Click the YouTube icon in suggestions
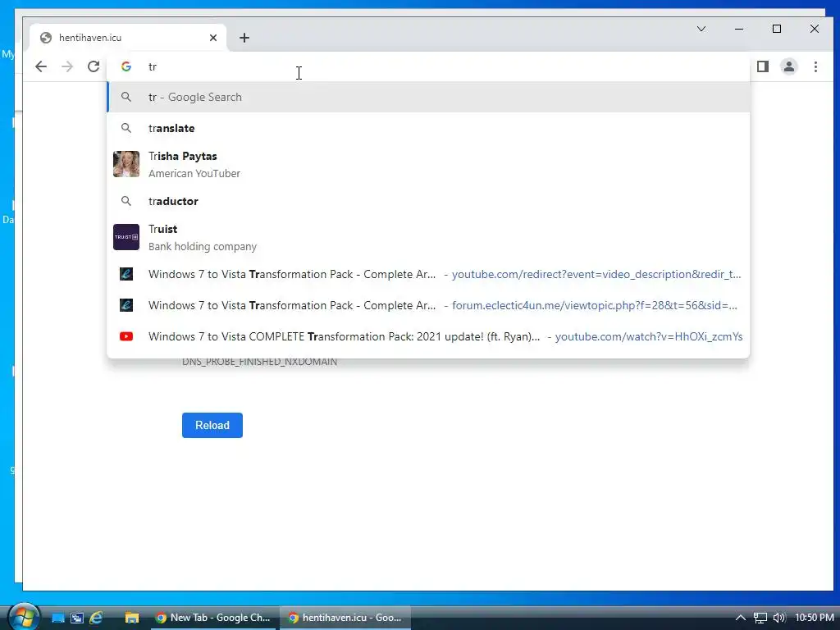This screenshot has height=630, width=840. point(126,336)
